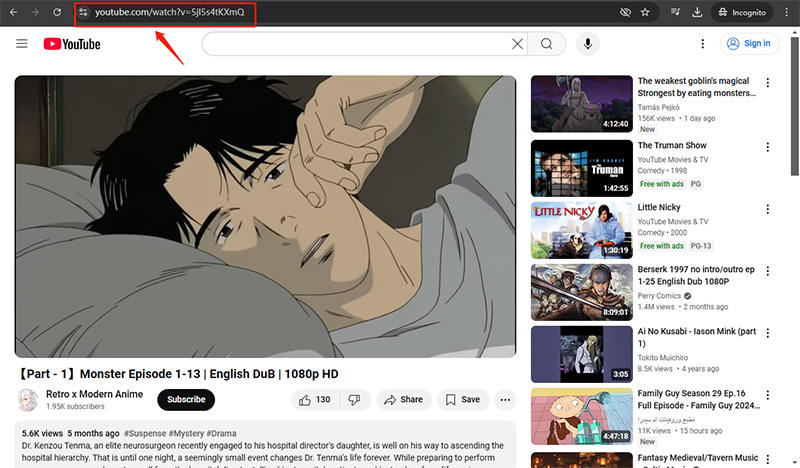
Task: Dislike the video with thumbs-down
Action: click(354, 400)
